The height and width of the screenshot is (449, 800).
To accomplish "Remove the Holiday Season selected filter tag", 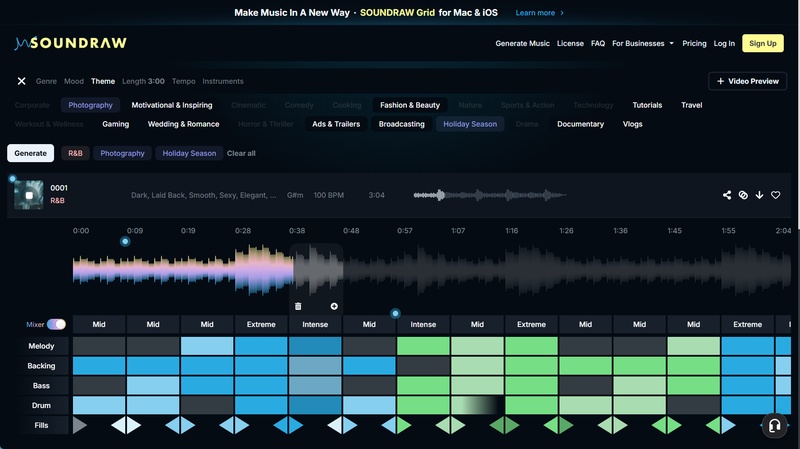I will (x=189, y=153).
